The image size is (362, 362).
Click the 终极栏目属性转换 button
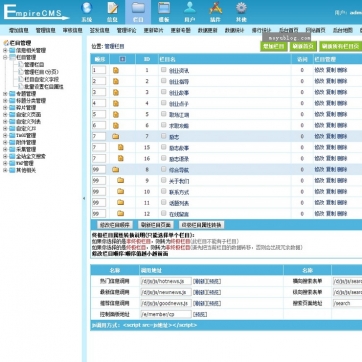[201, 225]
